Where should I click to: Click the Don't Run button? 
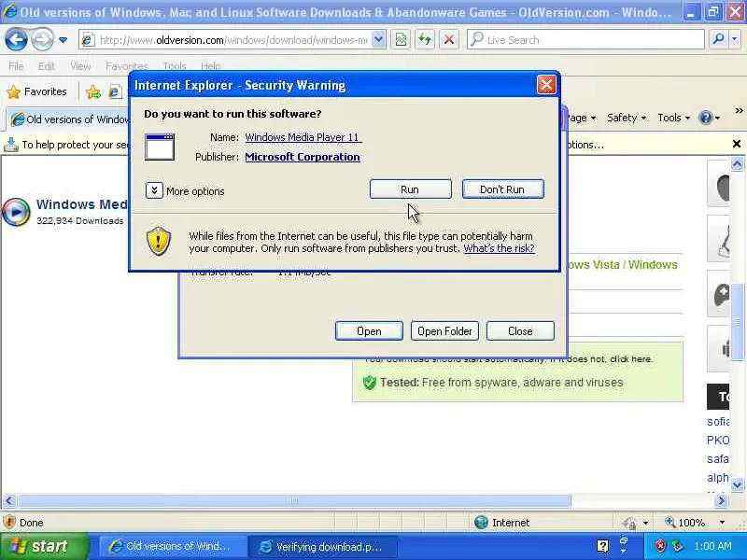[x=502, y=189]
